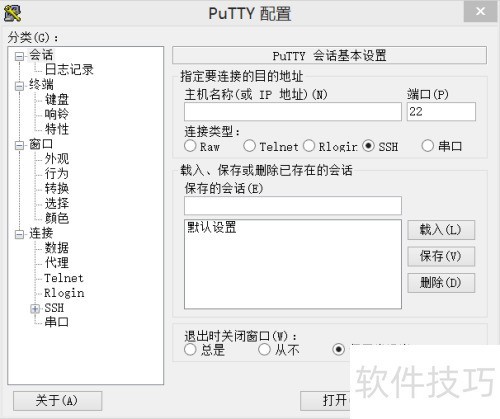This screenshot has height=419, width=500.
Task: Select the Telnet connection type radio
Action: 249,146
